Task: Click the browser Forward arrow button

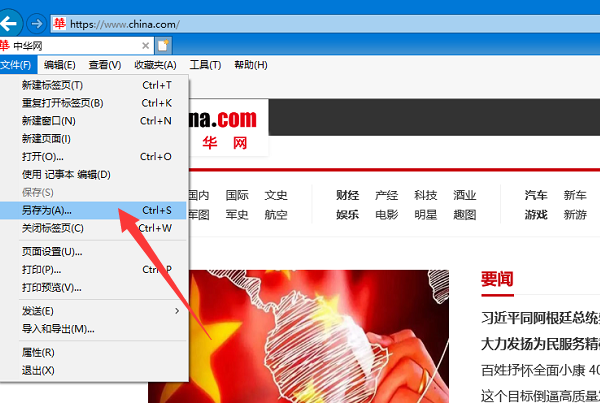Action: pyautogui.click(x=37, y=24)
